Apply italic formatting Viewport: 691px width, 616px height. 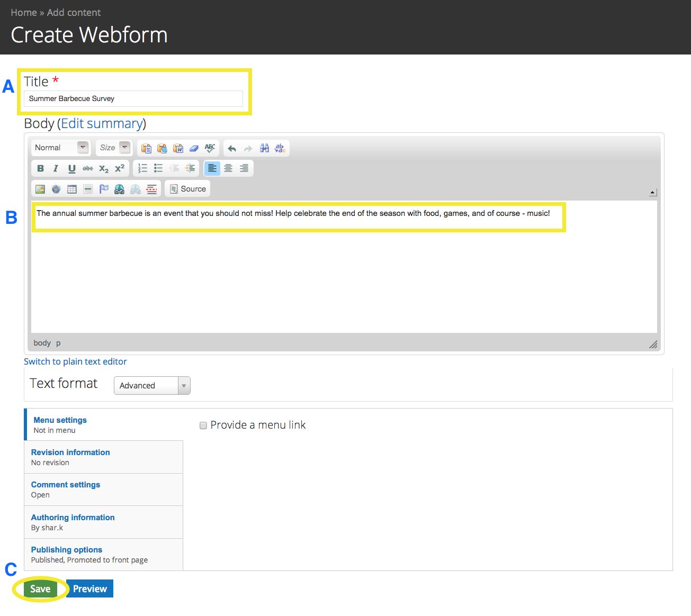click(x=56, y=168)
